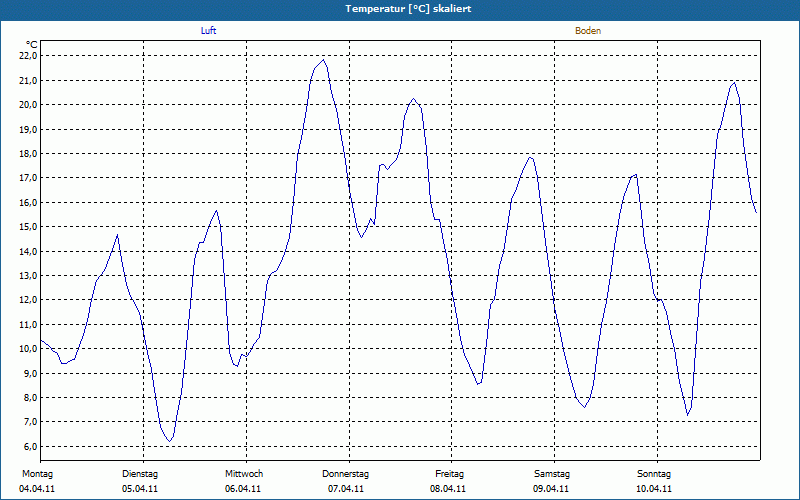Select the 7,0 y-axis label

coord(31,422)
